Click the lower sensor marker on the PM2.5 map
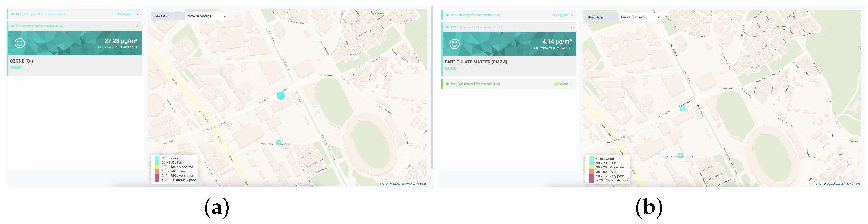The image size is (868, 224). pyautogui.click(x=680, y=155)
